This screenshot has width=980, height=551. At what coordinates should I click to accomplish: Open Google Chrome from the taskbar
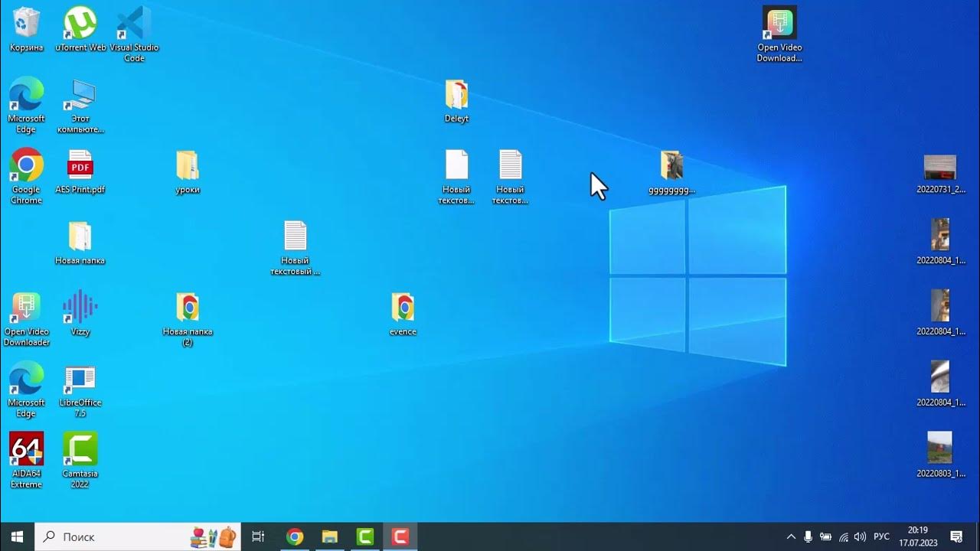pyautogui.click(x=295, y=536)
